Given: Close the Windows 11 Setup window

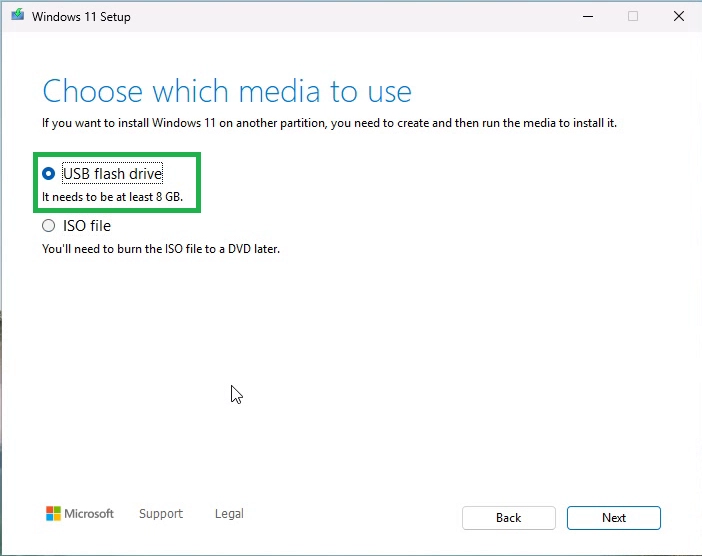Looking at the screenshot, I should [x=679, y=17].
